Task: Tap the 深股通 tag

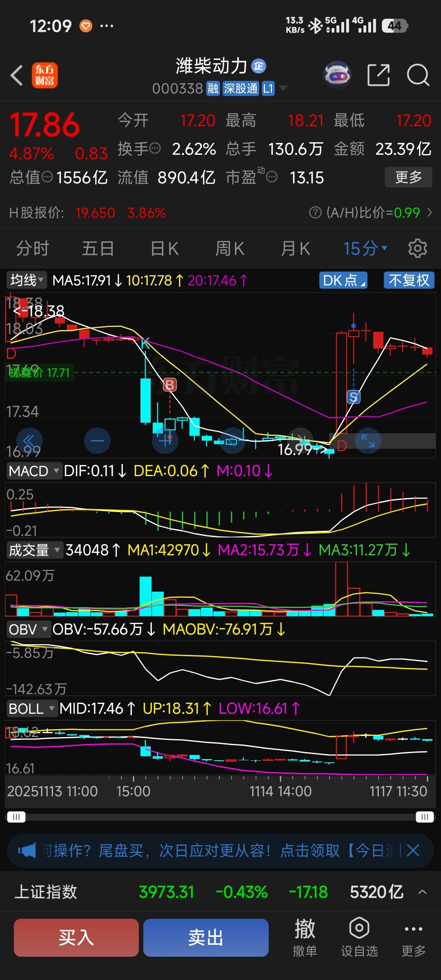Action: pos(241,88)
